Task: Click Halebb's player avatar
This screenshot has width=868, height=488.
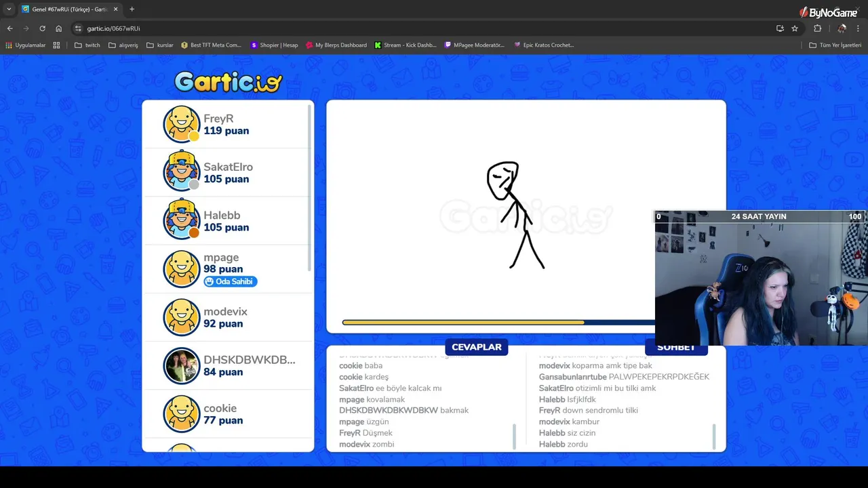Action: [x=182, y=220]
